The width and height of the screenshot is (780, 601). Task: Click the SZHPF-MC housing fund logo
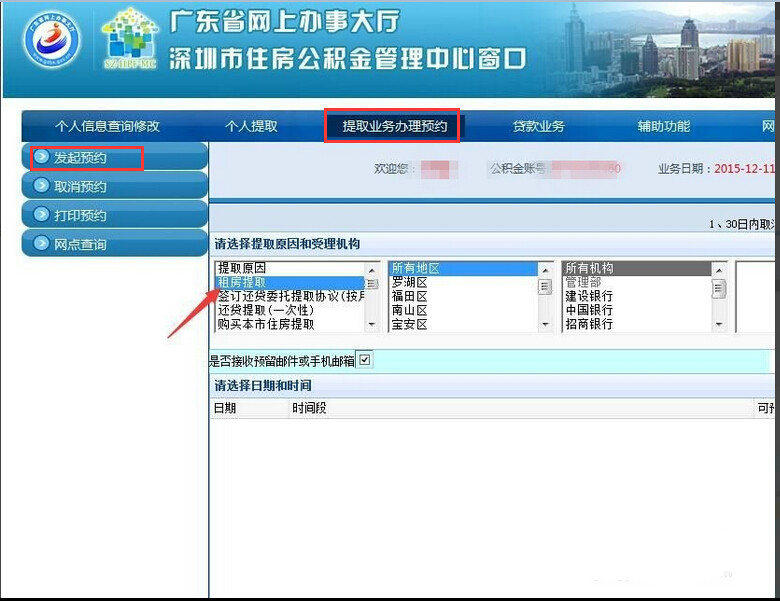[131, 39]
